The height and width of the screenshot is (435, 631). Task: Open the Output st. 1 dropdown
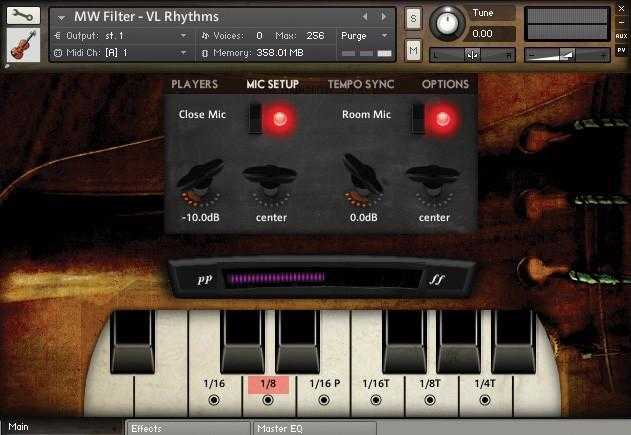122,36
